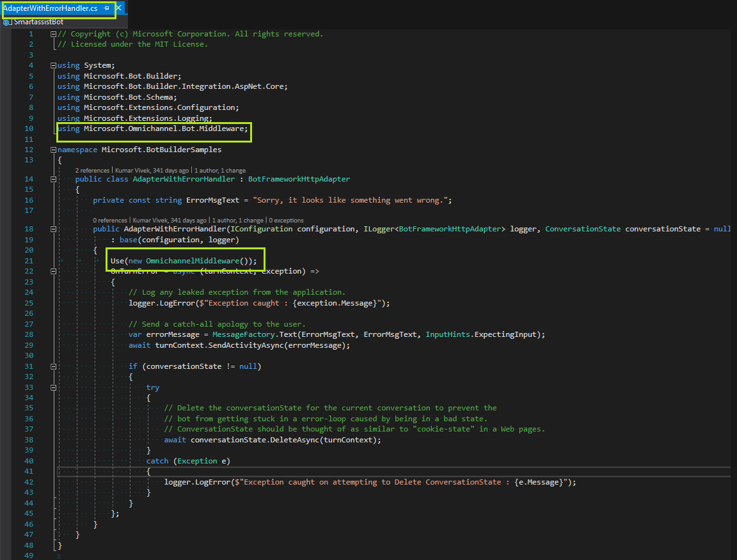Image resolution: width=737 pixels, height=560 pixels.
Task: Click 'base(configuration, logger)' on line 19
Action: 179,240
